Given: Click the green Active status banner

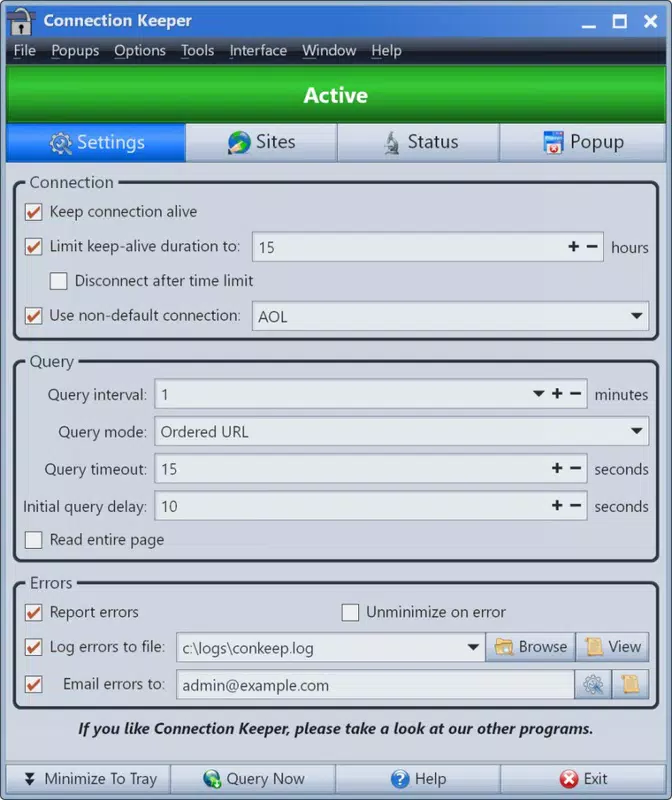Looking at the screenshot, I should point(336,95).
